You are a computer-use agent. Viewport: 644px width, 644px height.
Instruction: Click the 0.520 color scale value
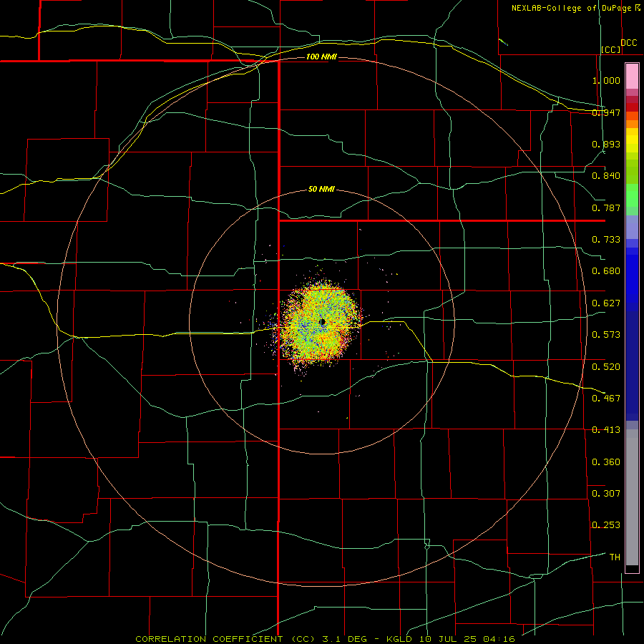(606, 366)
